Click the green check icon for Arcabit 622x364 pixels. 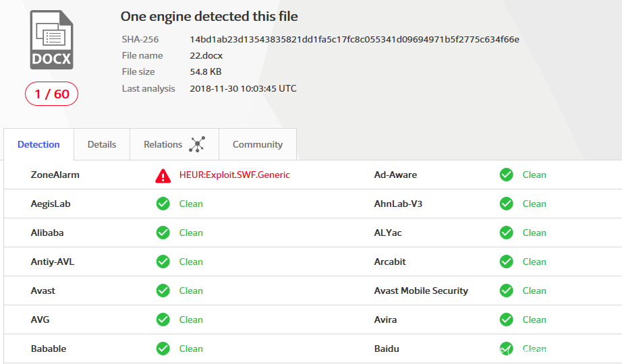tap(507, 262)
